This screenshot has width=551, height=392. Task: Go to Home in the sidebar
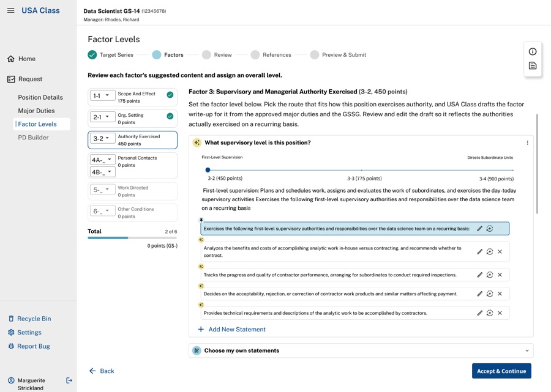(x=21, y=59)
